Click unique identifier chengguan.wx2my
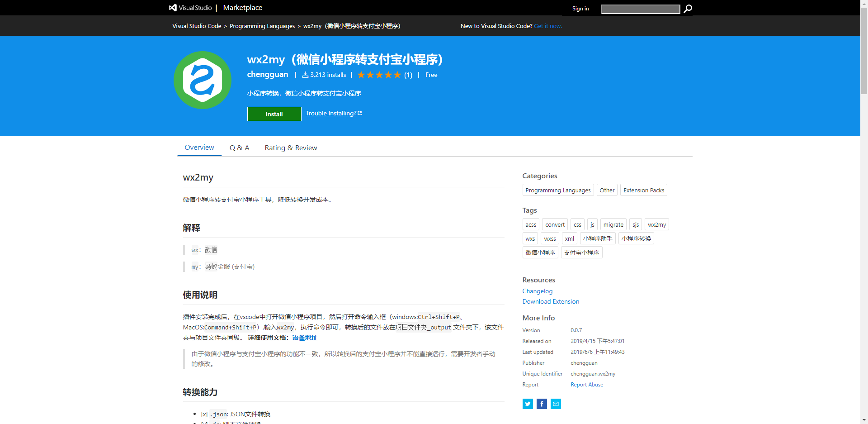This screenshot has height=424, width=868. [593, 374]
